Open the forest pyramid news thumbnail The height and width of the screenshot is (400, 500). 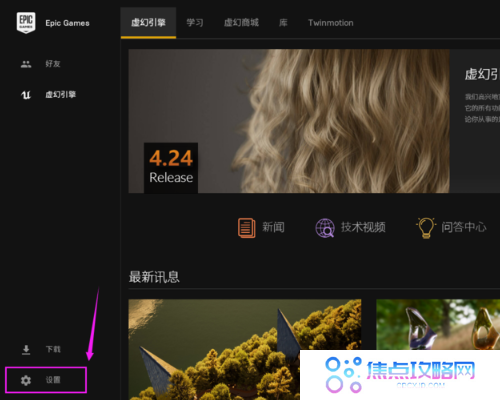click(245, 349)
